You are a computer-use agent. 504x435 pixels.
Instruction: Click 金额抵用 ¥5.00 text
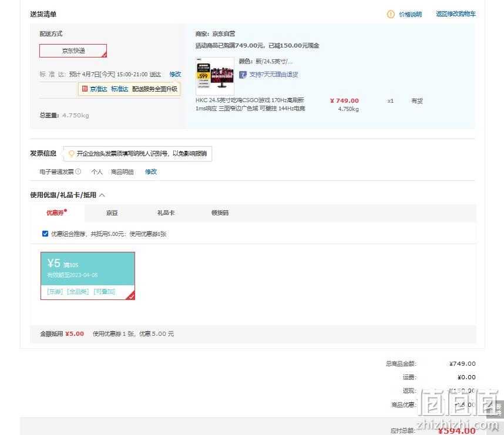pos(62,334)
